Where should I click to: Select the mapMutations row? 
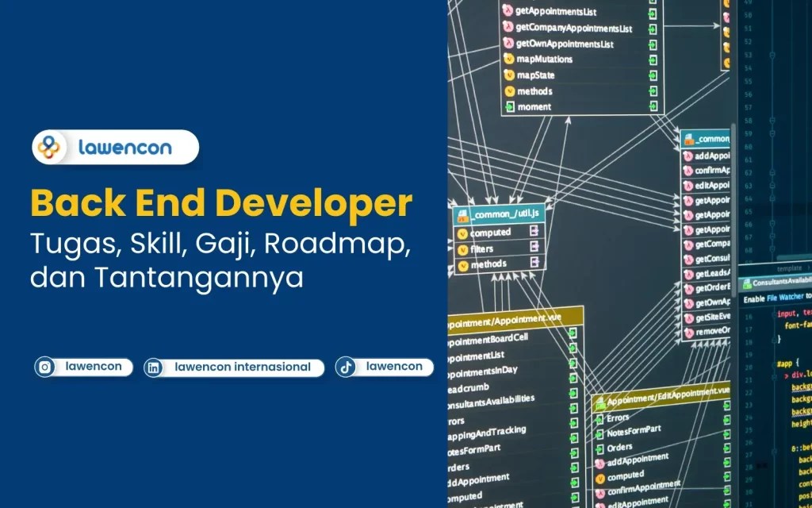click(x=544, y=59)
